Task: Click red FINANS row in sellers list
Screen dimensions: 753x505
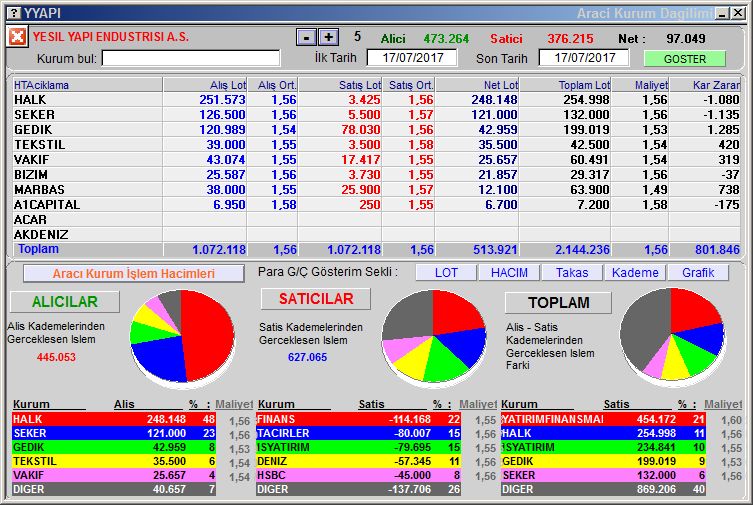Action: (x=359, y=419)
